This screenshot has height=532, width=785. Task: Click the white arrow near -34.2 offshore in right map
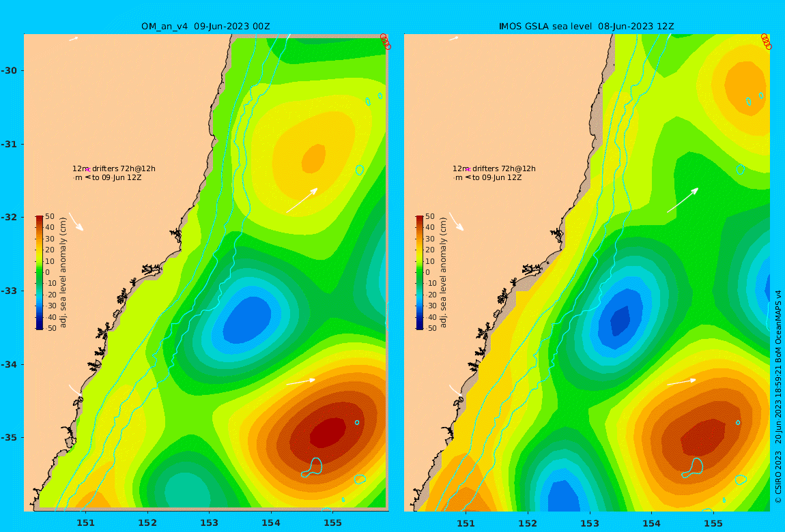681,381
